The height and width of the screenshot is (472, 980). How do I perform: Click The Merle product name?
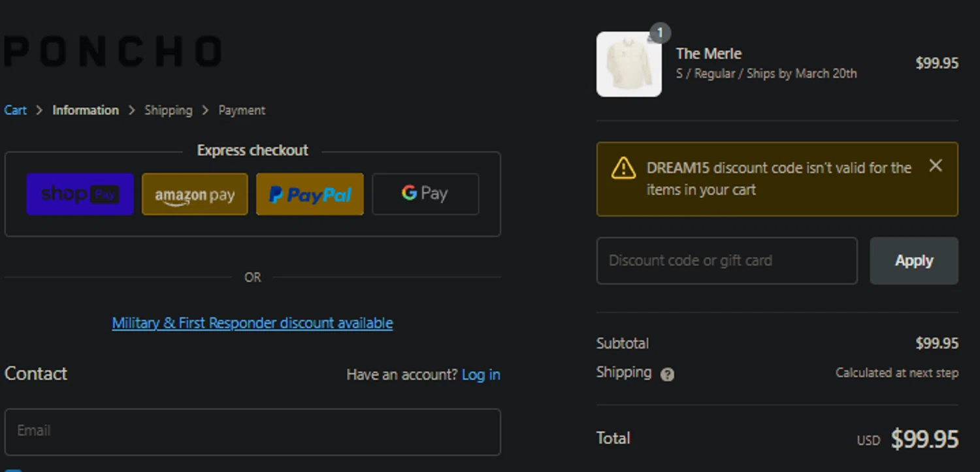click(x=709, y=54)
